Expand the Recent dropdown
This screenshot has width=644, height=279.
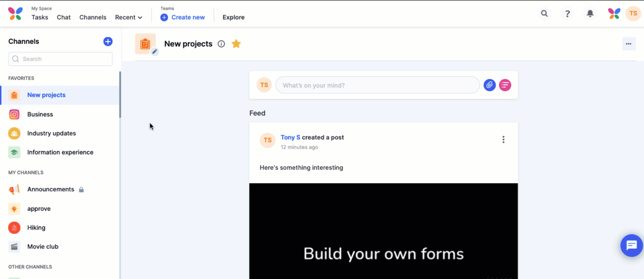click(129, 17)
